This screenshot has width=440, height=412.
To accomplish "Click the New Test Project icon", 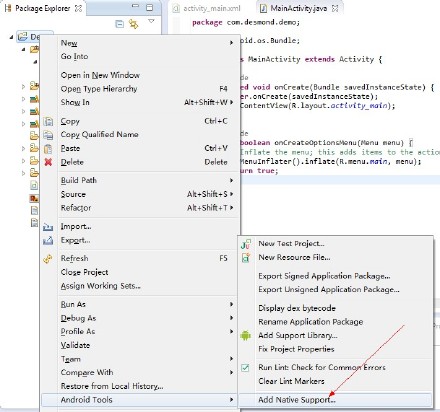I will [246, 244].
